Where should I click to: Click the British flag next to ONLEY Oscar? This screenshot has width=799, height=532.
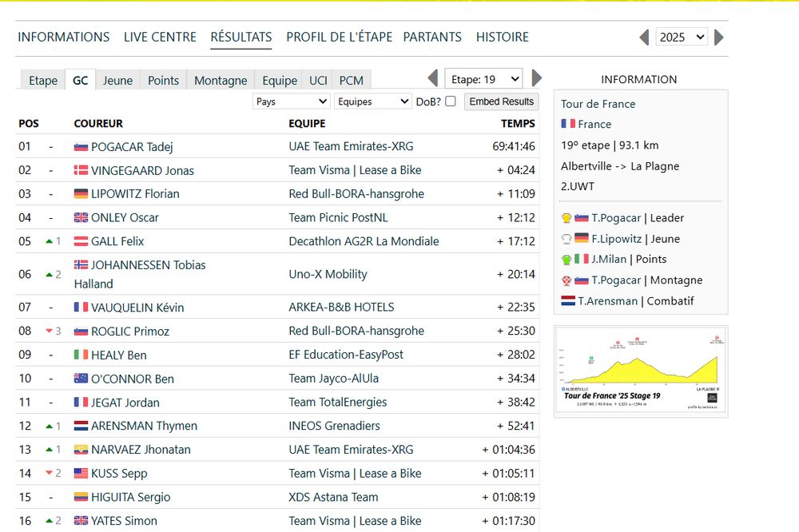[x=81, y=217]
